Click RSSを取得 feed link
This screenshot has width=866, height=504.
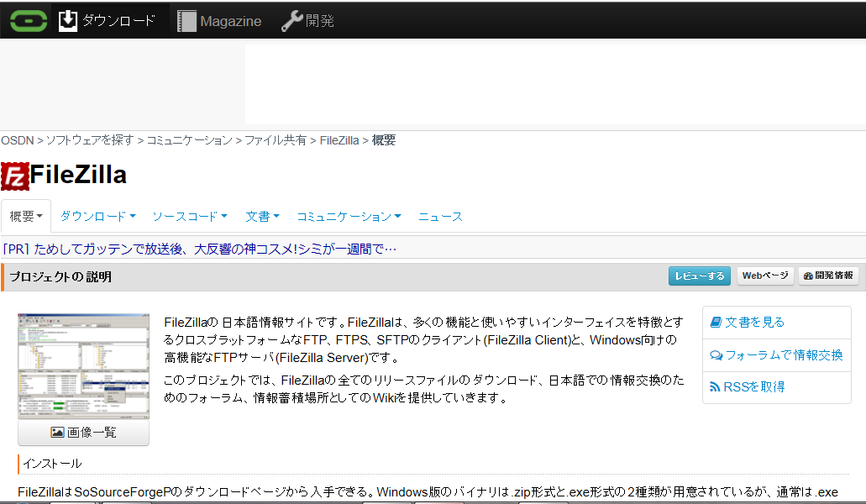tap(747, 386)
